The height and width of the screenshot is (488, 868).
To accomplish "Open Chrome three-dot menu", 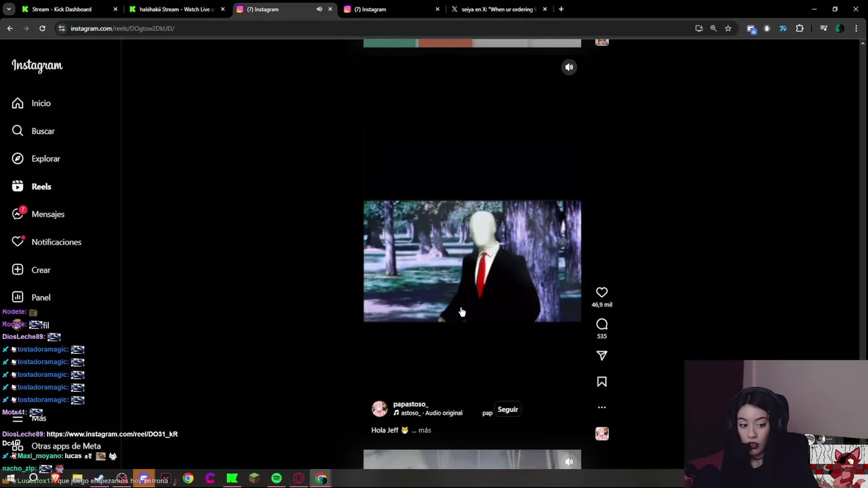I will tap(856, 28).
